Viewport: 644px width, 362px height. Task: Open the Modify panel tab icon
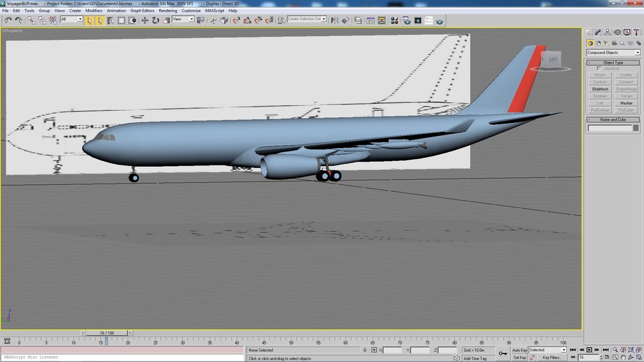click(x=598, y=32)
